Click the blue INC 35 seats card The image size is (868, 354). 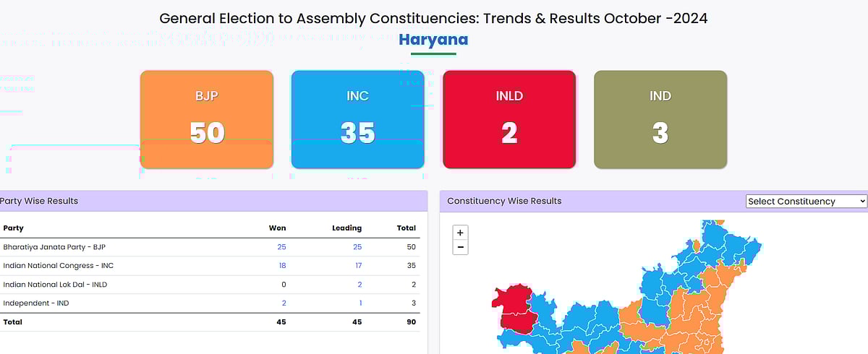click(357, 119)
